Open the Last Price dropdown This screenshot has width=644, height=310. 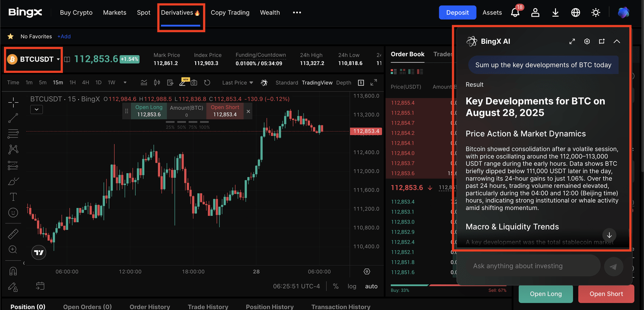click(237, 83)
